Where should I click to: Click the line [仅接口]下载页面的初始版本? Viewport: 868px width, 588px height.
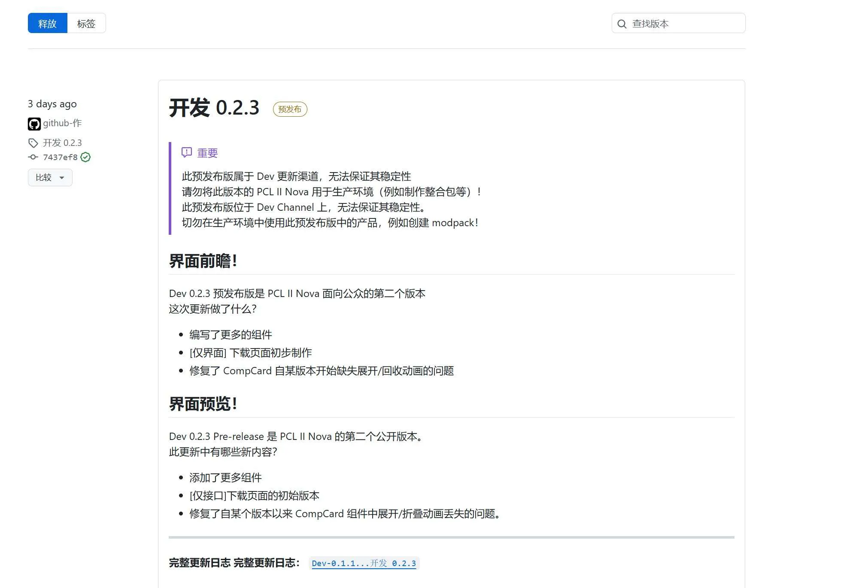click(255, 496)
